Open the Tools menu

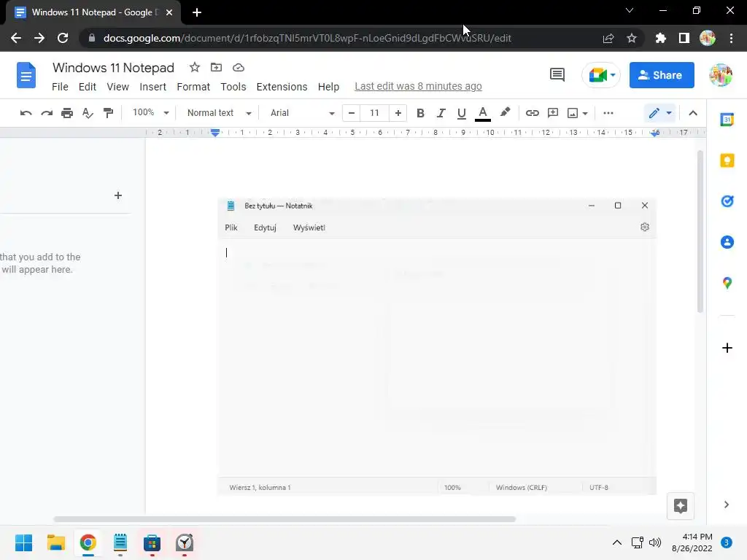click(x=233, y=87)
